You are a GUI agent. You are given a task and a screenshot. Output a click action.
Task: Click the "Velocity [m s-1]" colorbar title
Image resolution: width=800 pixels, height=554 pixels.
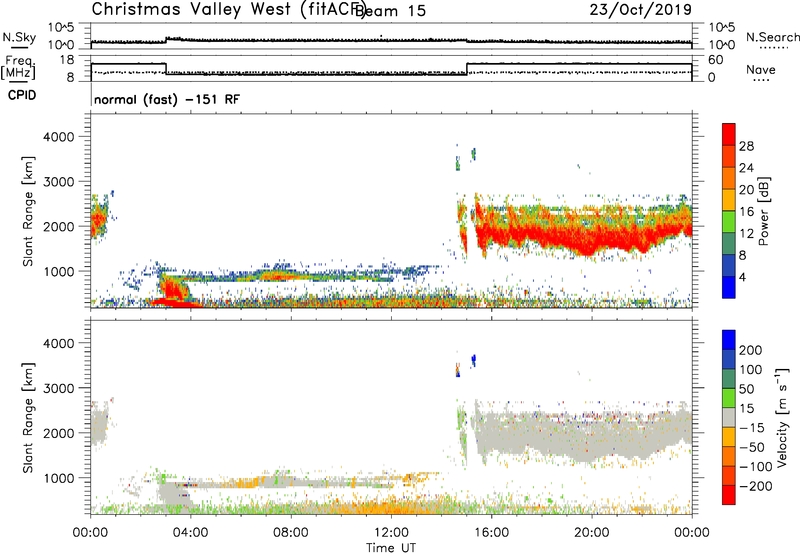click(x=782, y=417)
